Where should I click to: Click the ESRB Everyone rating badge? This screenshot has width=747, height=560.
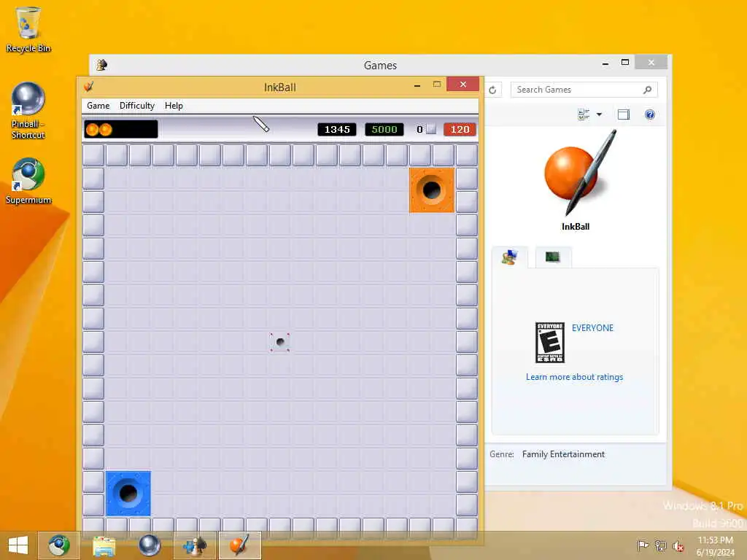pyautogui.click(x=550, y=343)
